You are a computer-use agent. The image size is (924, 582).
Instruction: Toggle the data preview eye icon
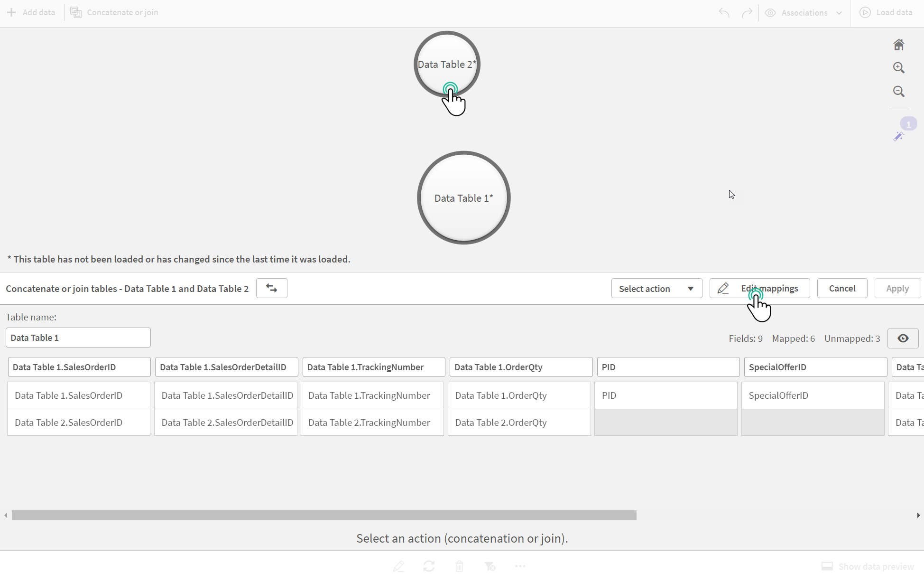903,338
